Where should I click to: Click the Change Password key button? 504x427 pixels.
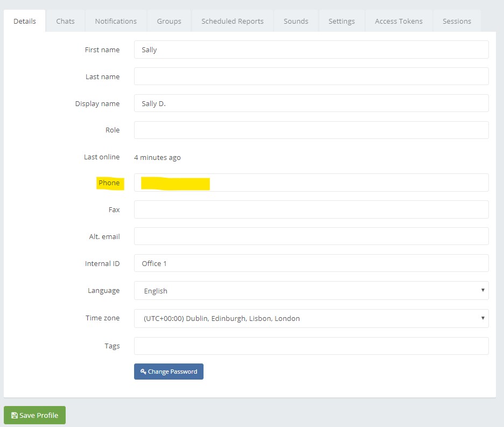169,372
